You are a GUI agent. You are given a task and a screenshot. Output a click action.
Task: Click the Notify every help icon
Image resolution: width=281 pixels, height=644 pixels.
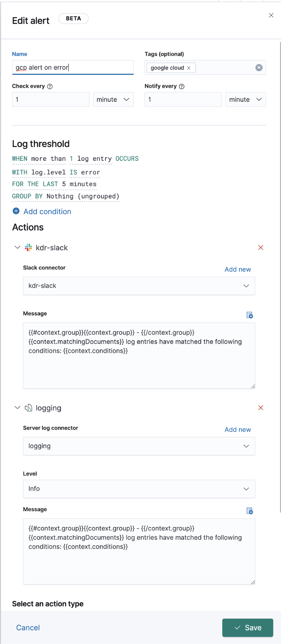pos(182,86)
